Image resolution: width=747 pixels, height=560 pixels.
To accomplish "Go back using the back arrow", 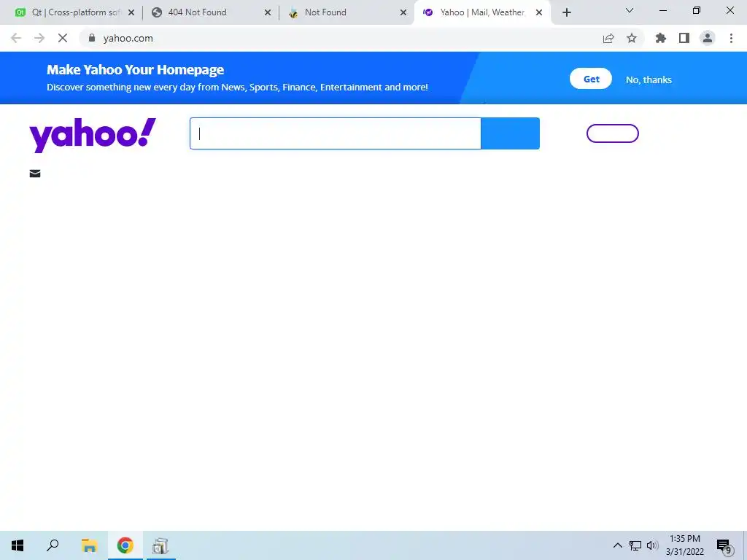I will pos(16,38).
